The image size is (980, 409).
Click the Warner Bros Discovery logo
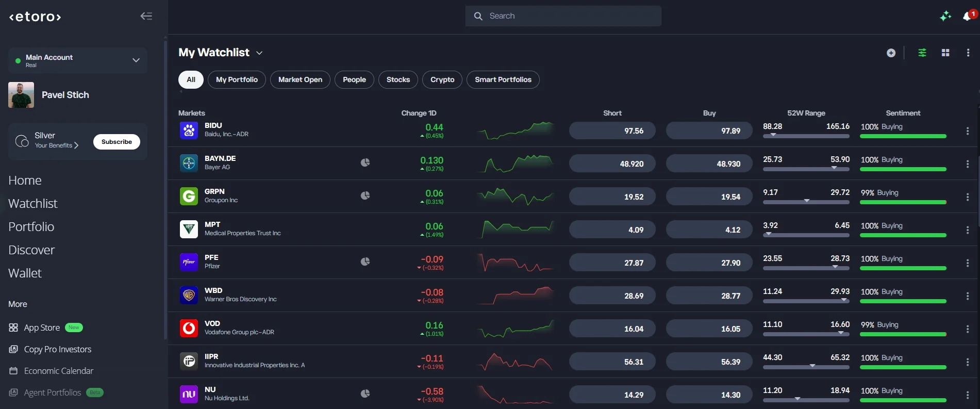point(189,295)
